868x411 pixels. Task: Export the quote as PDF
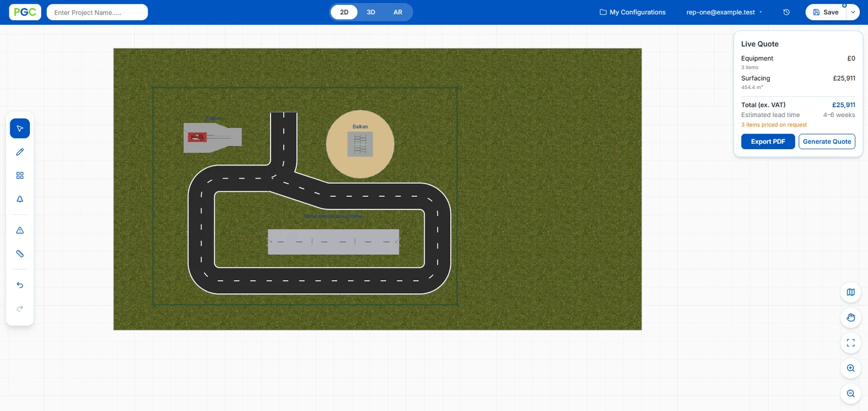pos(768,142)
